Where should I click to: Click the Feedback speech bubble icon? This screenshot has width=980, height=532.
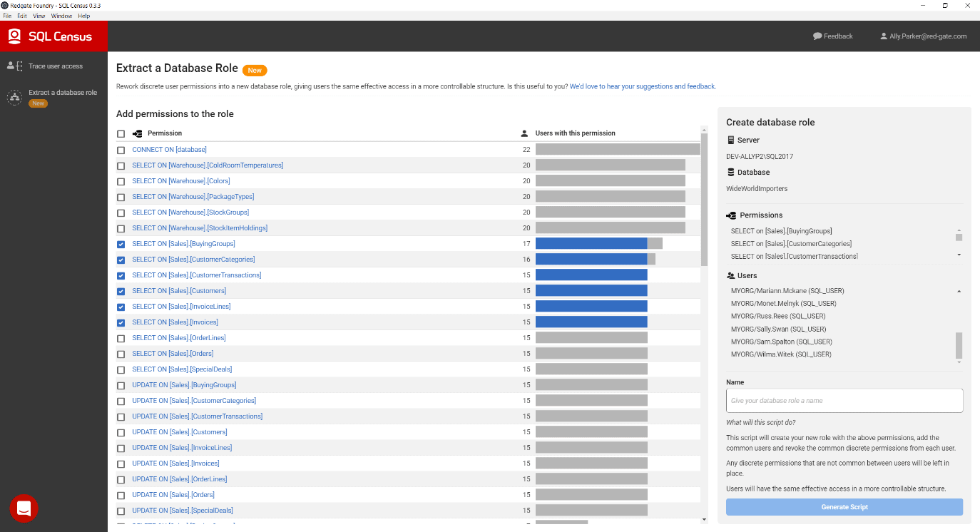tap(817, 36)
